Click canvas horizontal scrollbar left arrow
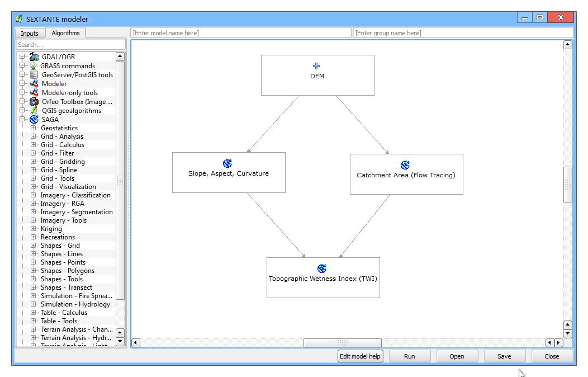588x377 pixels. [136, 342]
